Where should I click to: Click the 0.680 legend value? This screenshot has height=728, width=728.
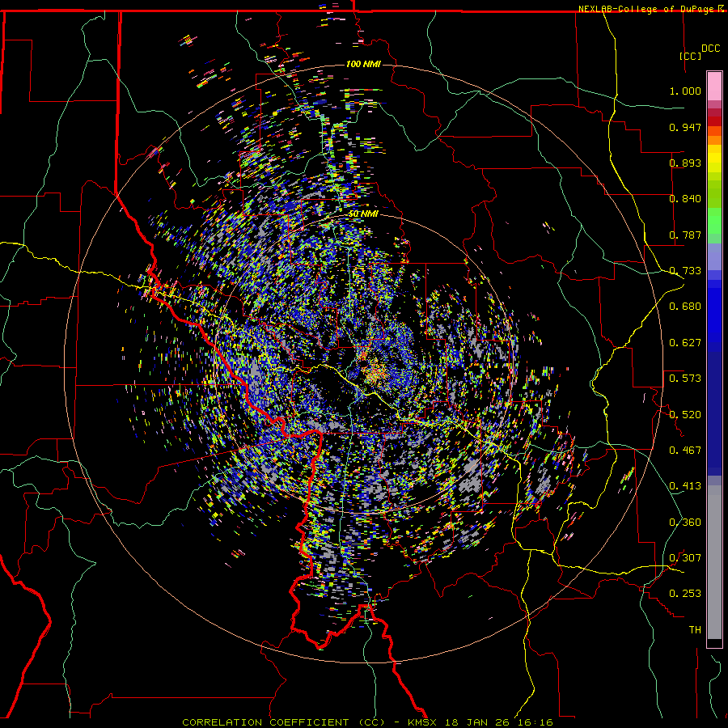(x=685, y=307)
